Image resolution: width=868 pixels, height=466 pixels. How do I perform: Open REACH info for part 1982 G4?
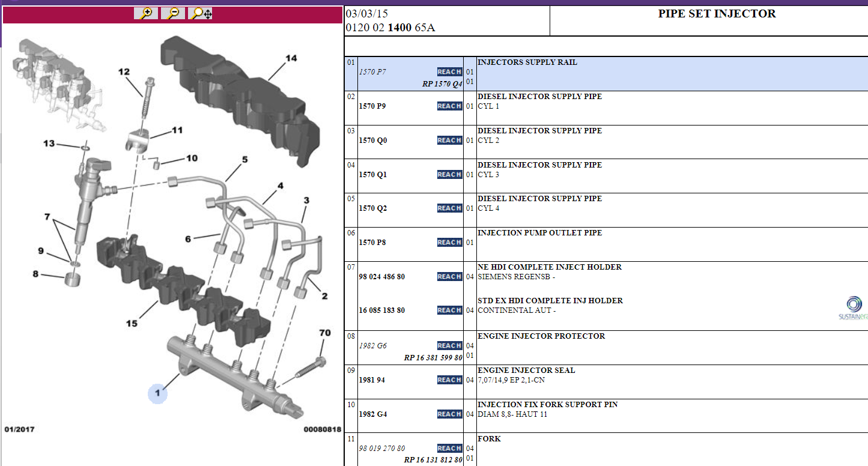[449, 414]
